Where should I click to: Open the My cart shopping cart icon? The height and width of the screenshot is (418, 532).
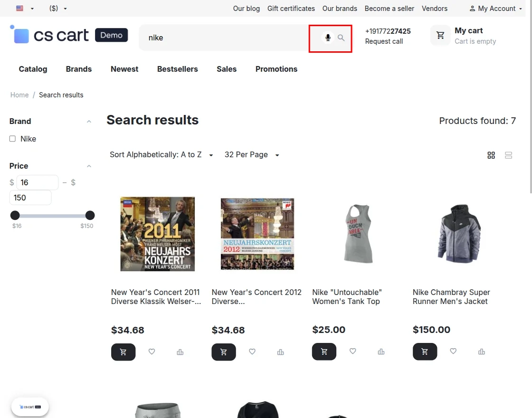click(x=440, y=35)
